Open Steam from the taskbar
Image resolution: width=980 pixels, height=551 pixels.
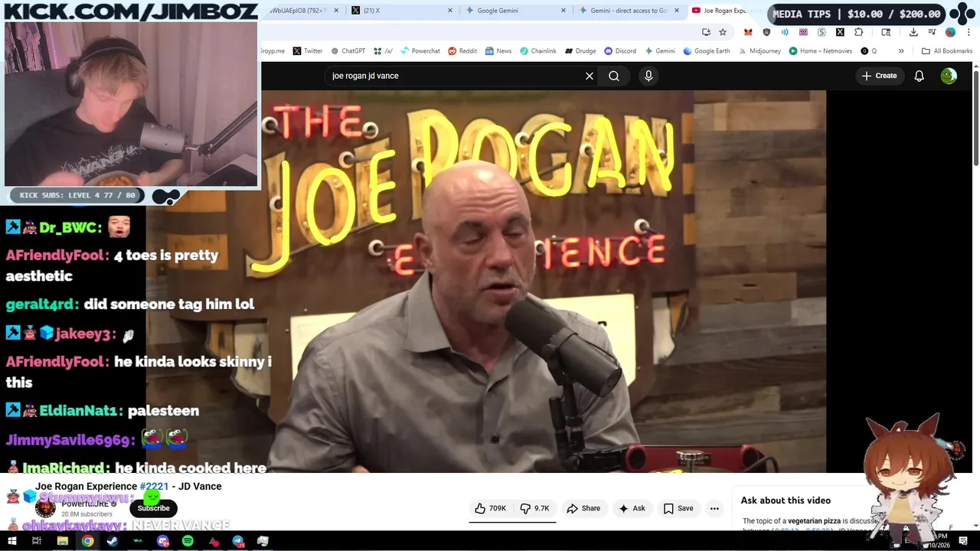pyautogui.click(x=113, y=541)
